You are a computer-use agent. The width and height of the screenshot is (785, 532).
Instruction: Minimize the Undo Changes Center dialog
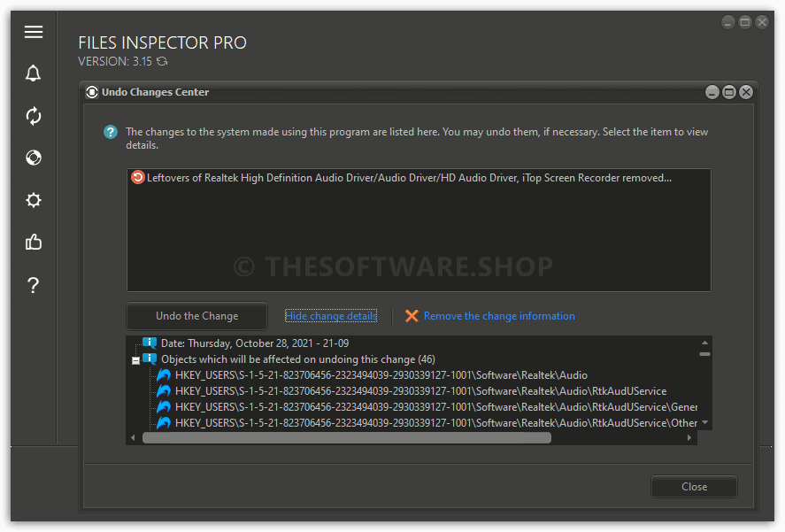pyautogui.click(x=712, y=92)
